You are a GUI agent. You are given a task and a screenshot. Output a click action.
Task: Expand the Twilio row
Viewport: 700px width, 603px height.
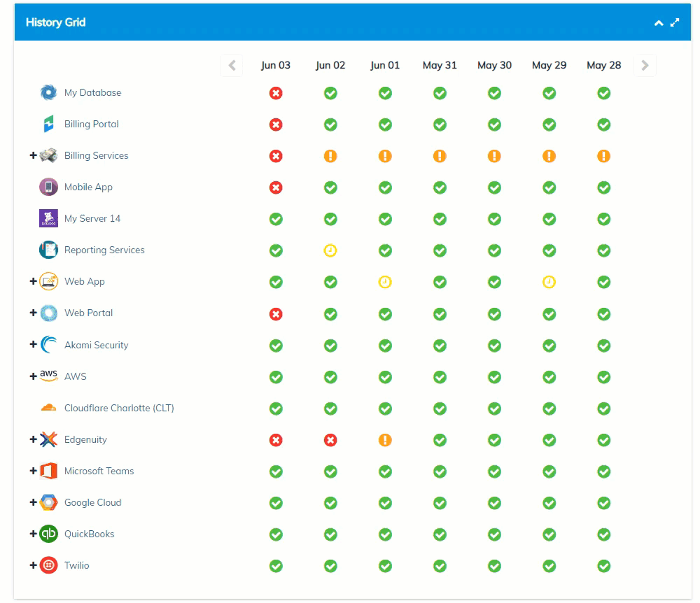click(33, 565)
